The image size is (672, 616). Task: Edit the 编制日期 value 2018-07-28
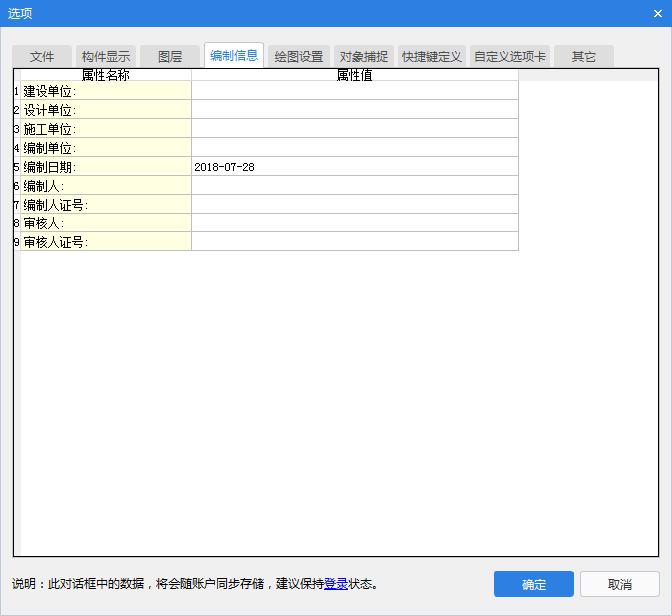point(354,167)
